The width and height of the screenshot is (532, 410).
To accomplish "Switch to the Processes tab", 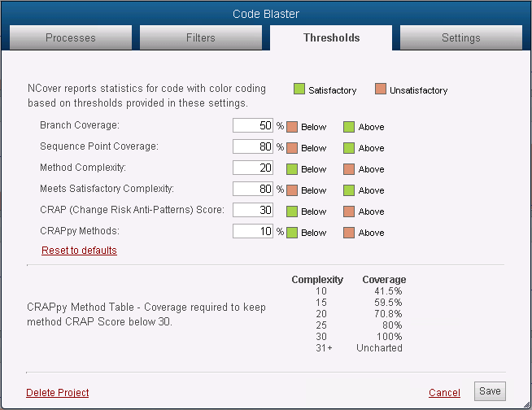I will (x=71, y=37).
